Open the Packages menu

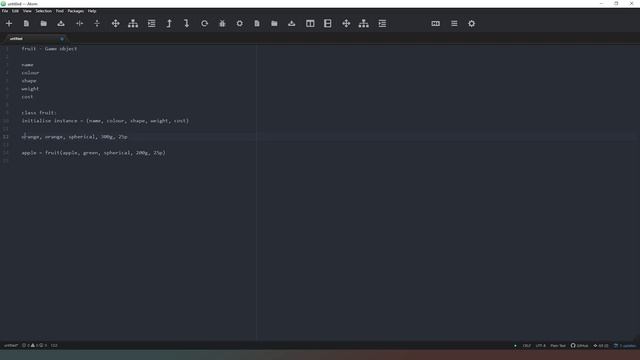(76, 11)
